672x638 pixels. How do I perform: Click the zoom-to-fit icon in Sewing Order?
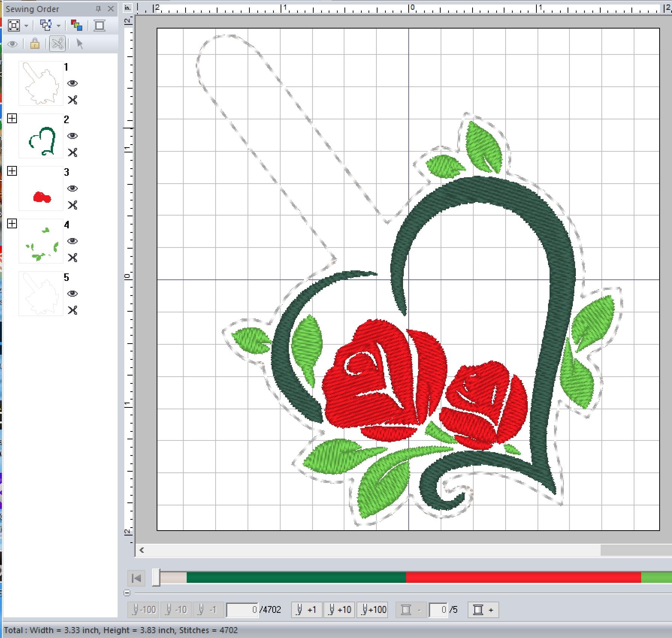click(x=14, y=26)
